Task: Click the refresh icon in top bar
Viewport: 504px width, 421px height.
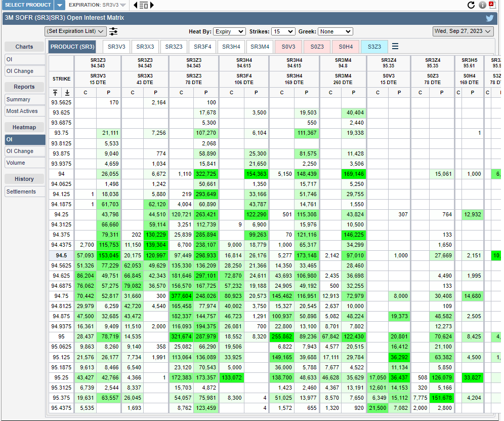Action: (x=471, y=5)
